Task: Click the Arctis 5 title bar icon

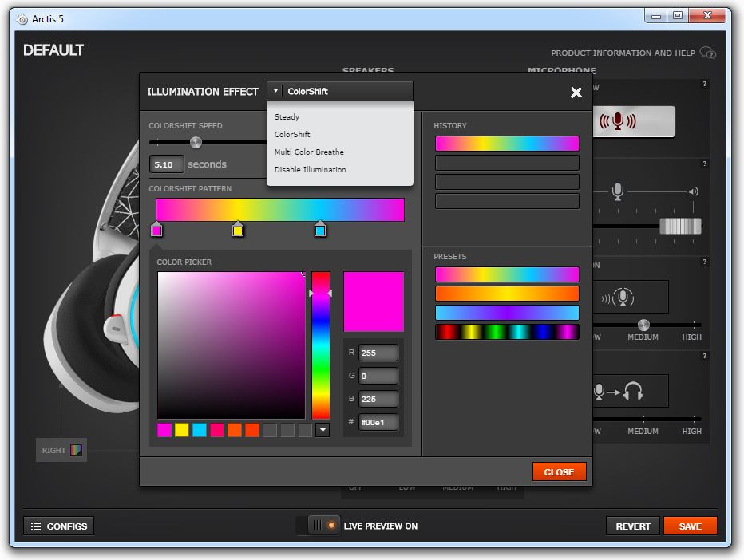Action: point(22,19)
